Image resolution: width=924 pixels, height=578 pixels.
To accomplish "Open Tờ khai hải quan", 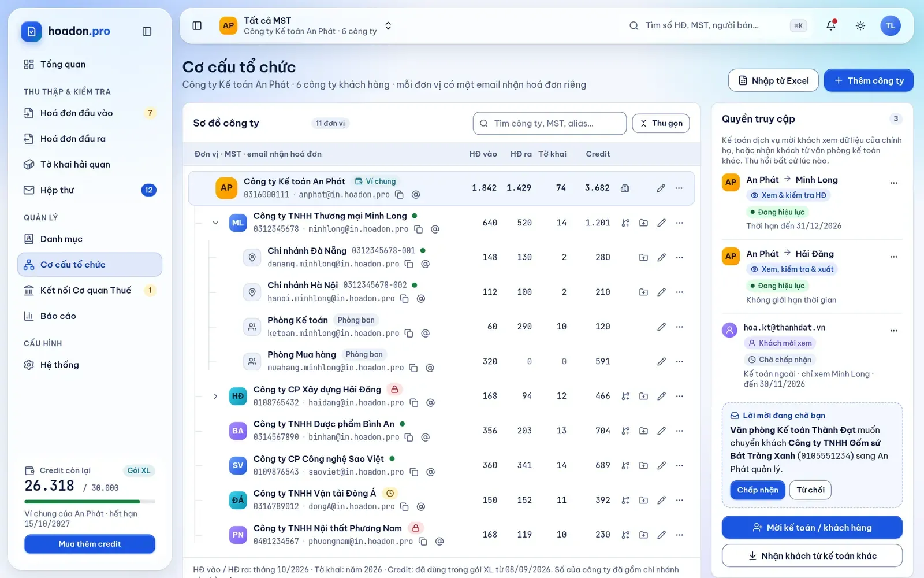I will coord(90,164).
